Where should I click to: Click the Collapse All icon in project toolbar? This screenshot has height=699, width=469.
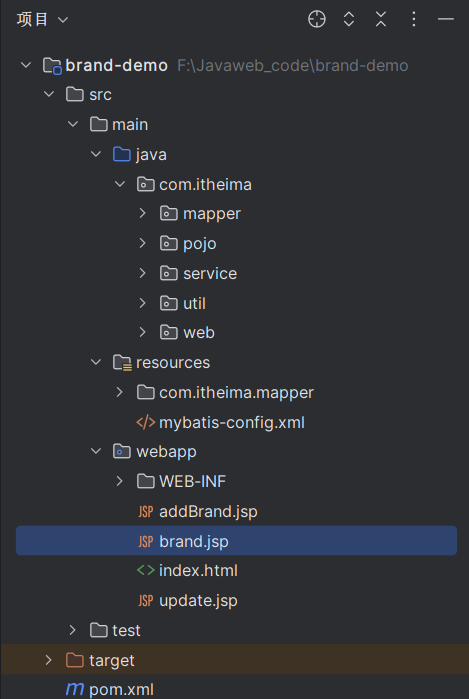[381, 19]
